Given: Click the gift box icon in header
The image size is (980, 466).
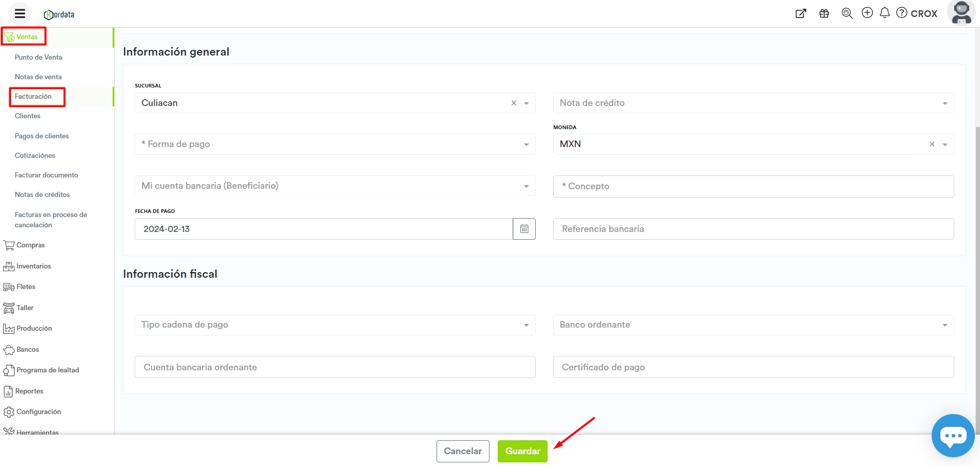Looking at the screenshot, I should (824, 13).
